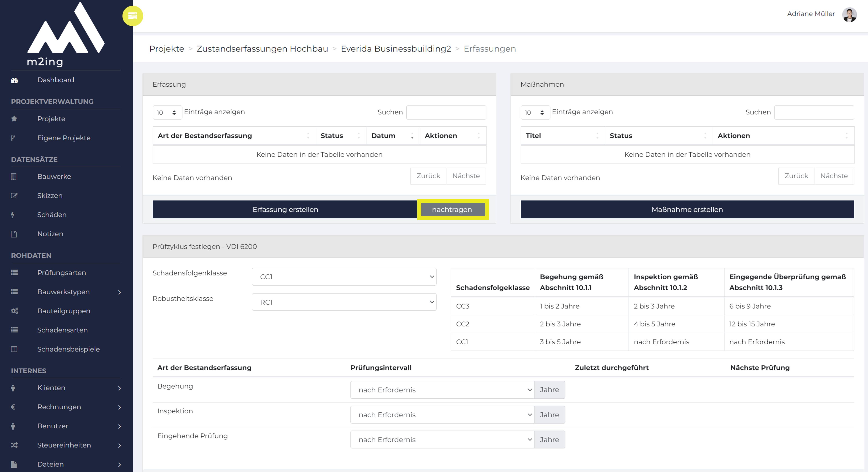Expand the Bauwerkstypen submenu

tap(119, 292)
